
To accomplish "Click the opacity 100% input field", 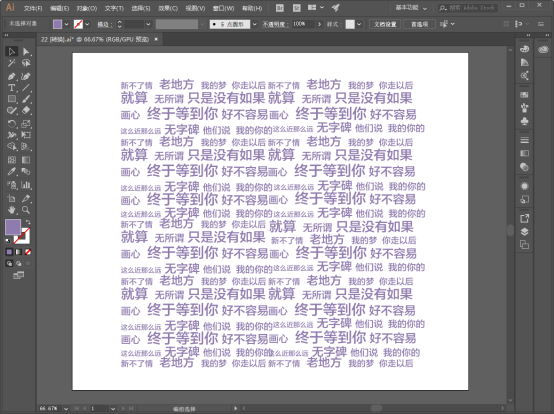I will pyautogui.click(x=303, y=24).
